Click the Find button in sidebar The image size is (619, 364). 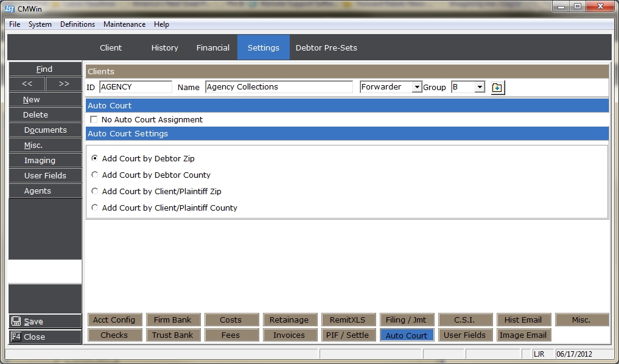tap(44, 69)
